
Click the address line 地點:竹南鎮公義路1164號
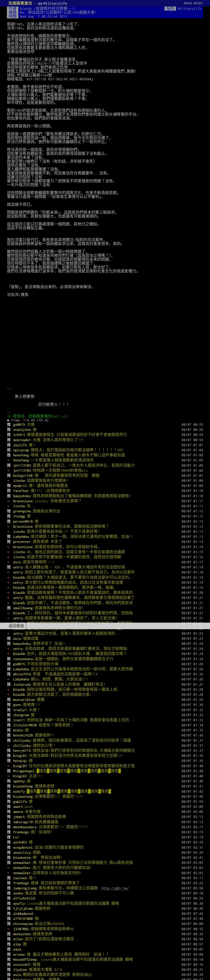29,75
